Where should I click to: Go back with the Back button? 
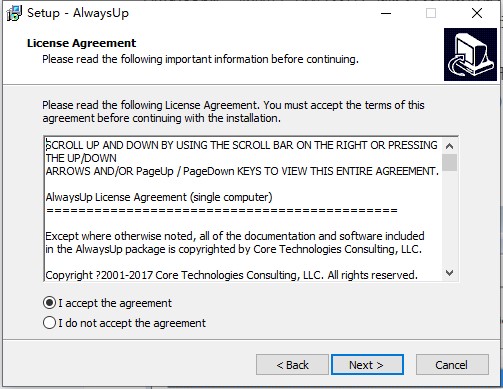tap(292, 365)
